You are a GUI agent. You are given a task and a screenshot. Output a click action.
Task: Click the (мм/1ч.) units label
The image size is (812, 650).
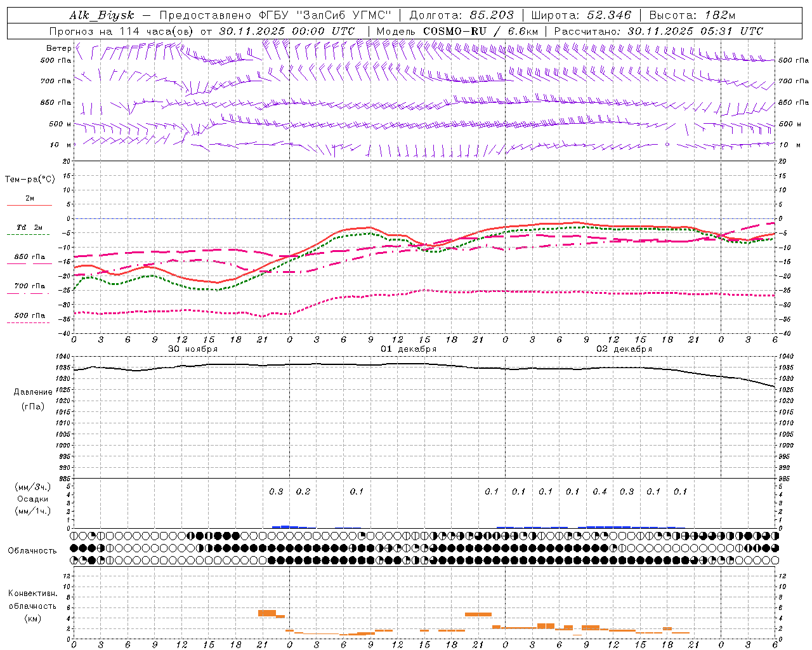(x=33, y=511)
